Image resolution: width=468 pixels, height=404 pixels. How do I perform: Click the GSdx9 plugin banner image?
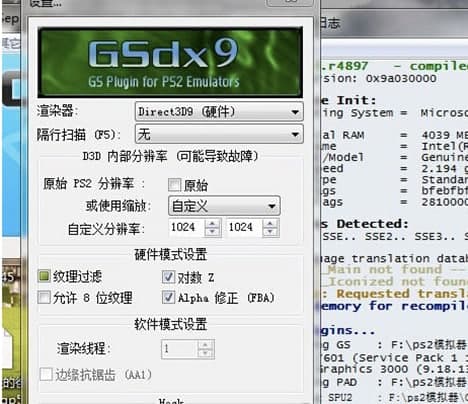[x=170, y=62]
